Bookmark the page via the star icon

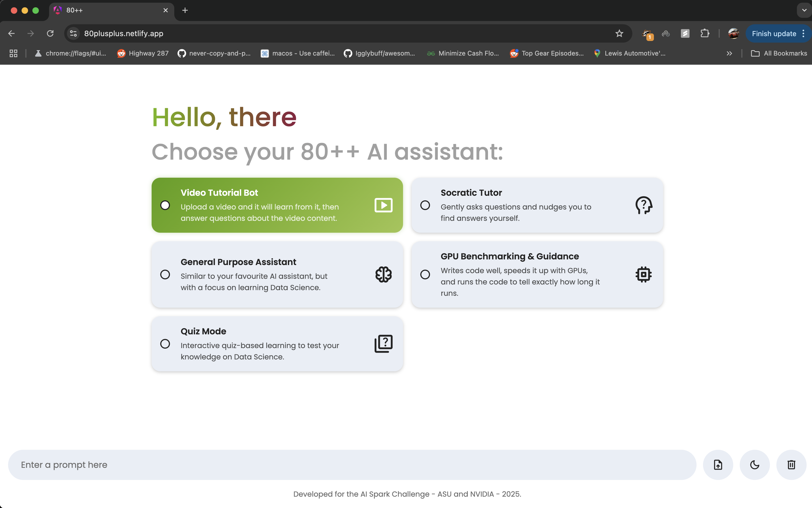coord(619,33)
